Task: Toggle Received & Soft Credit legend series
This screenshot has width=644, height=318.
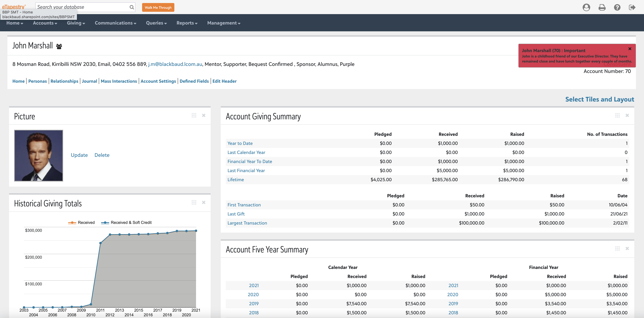Action: tap(126, 222)
